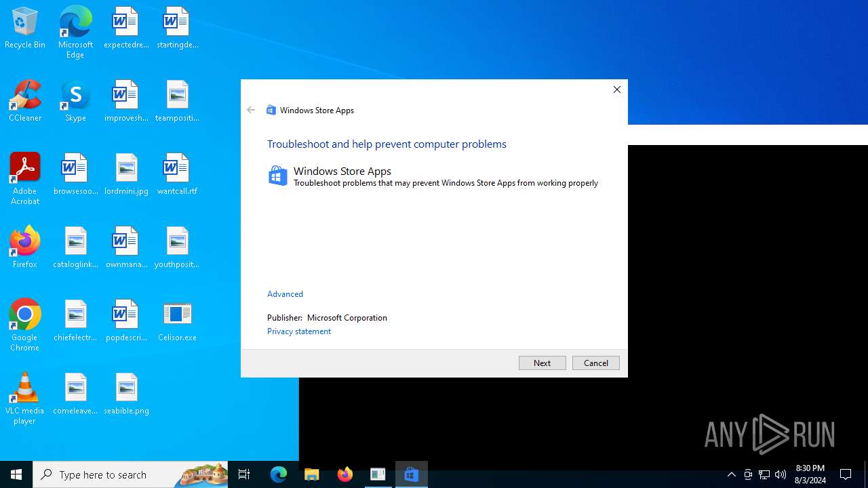This screenshot has height=488, width=868.
Task: Select the popdescri... Word document
Action: point(125,321)
